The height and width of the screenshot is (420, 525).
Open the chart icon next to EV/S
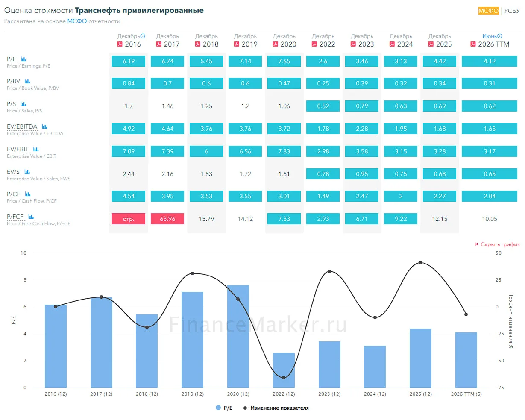(27, 172)
